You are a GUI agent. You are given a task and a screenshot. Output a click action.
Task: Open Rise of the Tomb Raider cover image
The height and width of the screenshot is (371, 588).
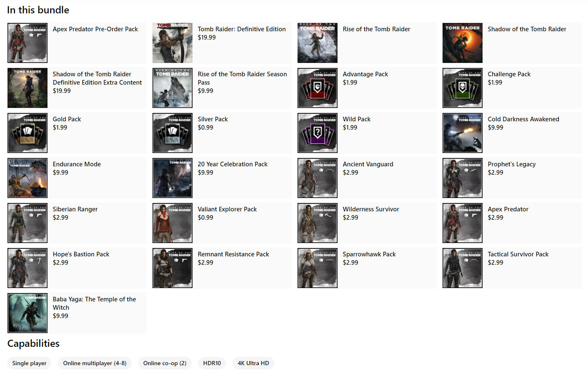click(x=318, y=43)
